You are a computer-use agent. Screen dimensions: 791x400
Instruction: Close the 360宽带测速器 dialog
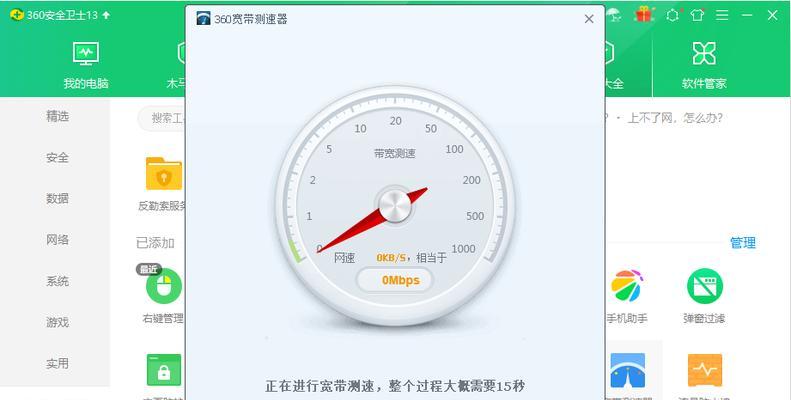click(589, 19)
